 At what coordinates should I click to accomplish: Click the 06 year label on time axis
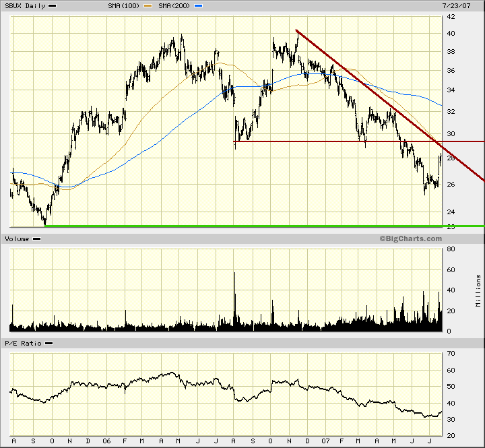[106, 441]
